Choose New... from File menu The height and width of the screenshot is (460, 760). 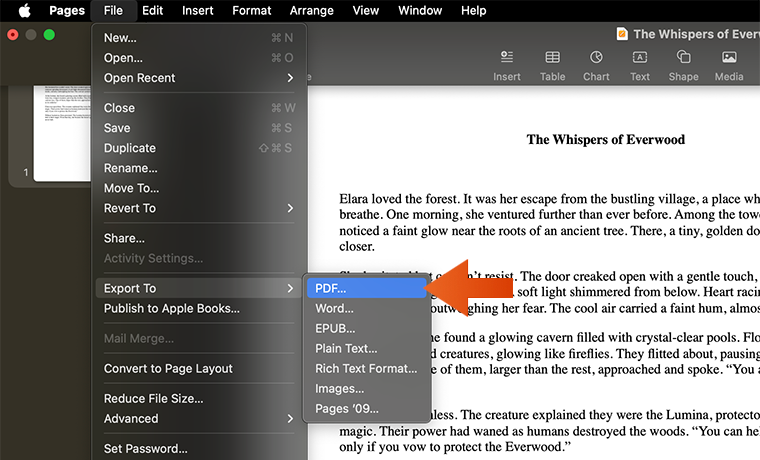(199, 38)
